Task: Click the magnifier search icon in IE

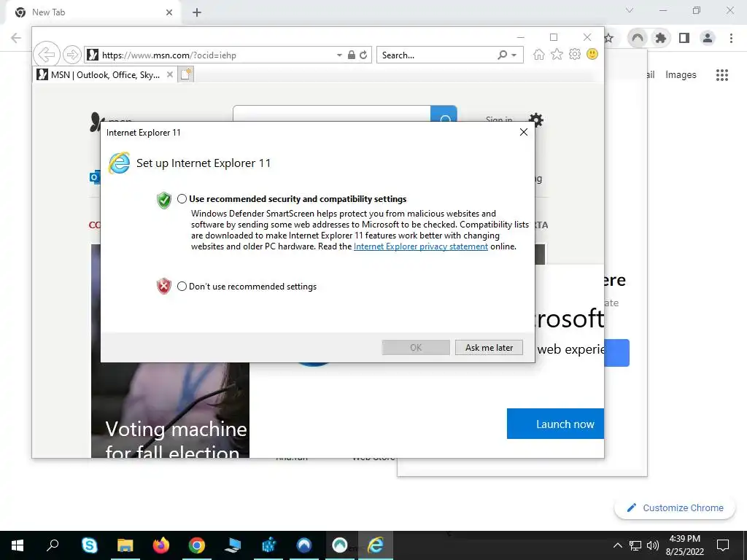Action: [502, 55]
